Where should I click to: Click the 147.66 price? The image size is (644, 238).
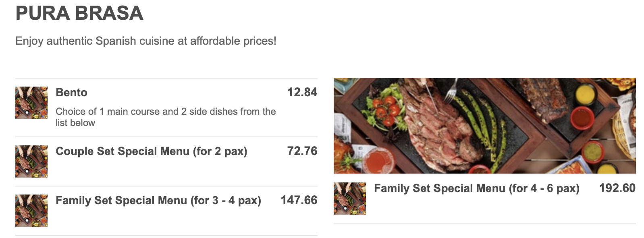(x=299, y=200)
